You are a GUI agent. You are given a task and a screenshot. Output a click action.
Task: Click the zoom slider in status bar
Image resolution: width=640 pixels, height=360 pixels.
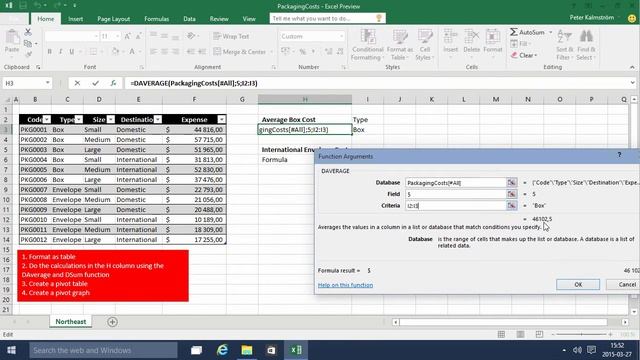click(x=581, y=334)
